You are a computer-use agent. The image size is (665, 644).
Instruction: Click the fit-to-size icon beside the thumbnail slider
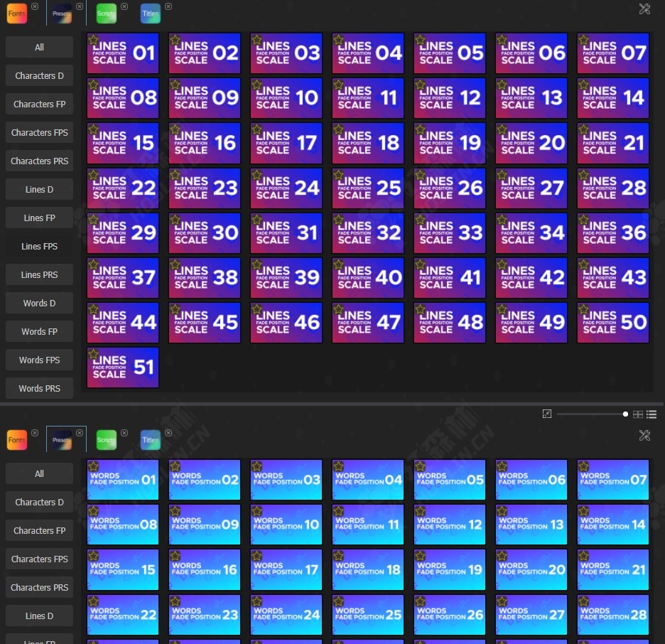547,414
